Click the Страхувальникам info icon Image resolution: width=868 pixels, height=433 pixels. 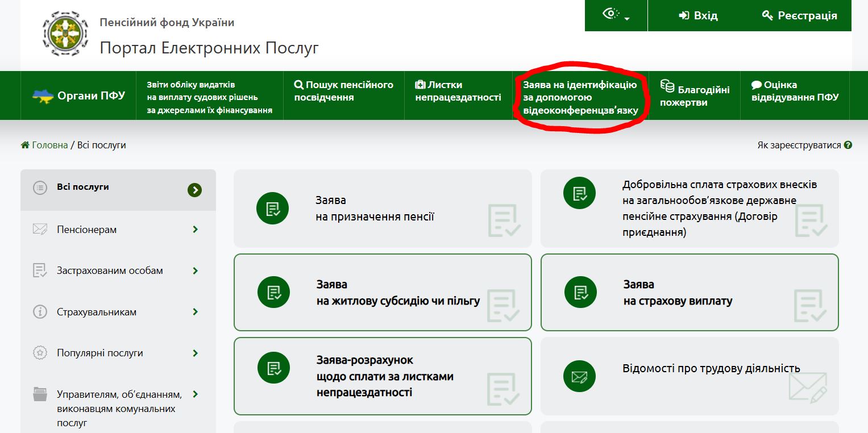pos(40,312)
